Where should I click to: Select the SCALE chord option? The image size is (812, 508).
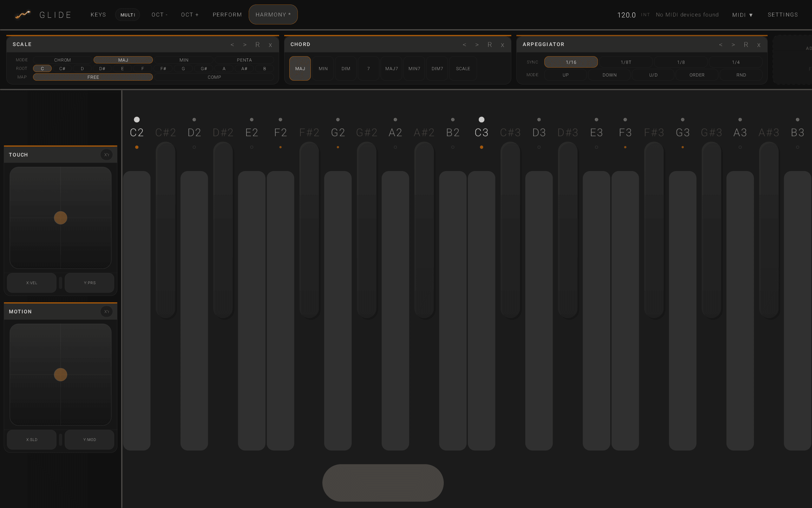coord(463,69)
